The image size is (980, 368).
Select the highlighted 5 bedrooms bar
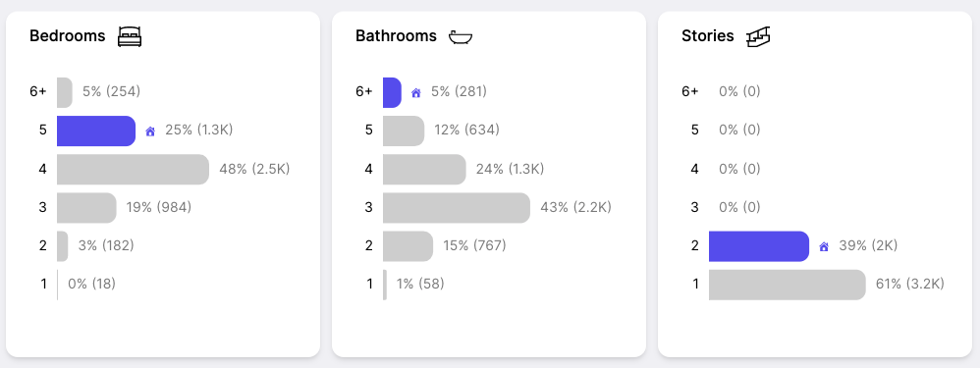[96, 131]
